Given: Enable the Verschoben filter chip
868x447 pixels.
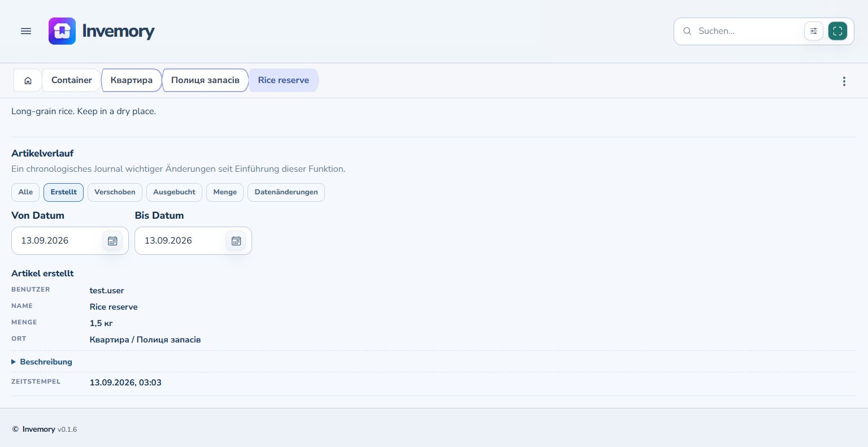Looking at the screenshot, I should (115, 192).
